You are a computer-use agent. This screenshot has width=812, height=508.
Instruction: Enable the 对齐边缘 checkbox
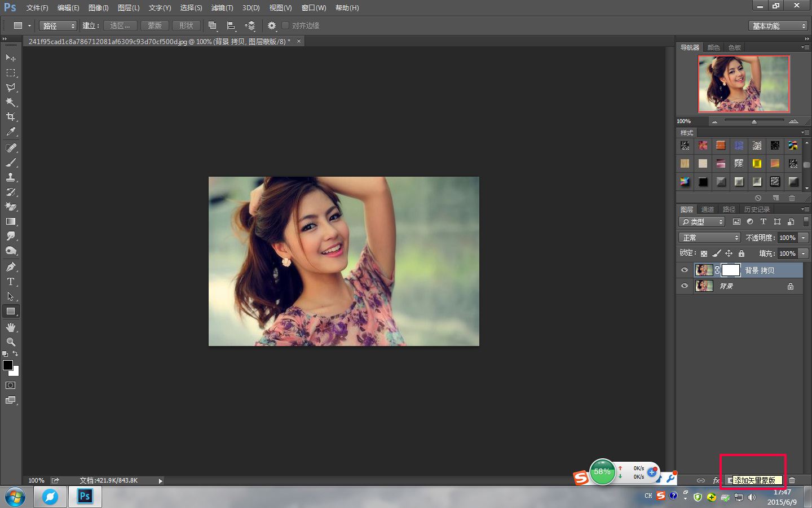[285, 25]
